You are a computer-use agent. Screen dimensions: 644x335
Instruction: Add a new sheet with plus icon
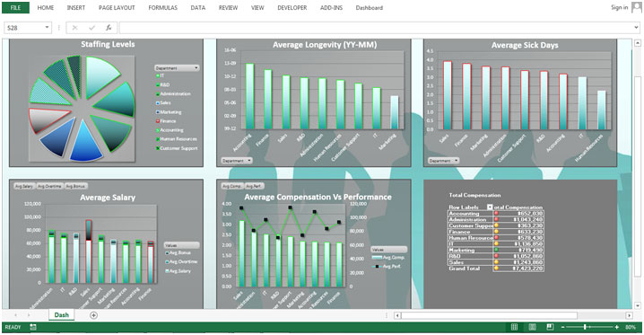(93, 315)
